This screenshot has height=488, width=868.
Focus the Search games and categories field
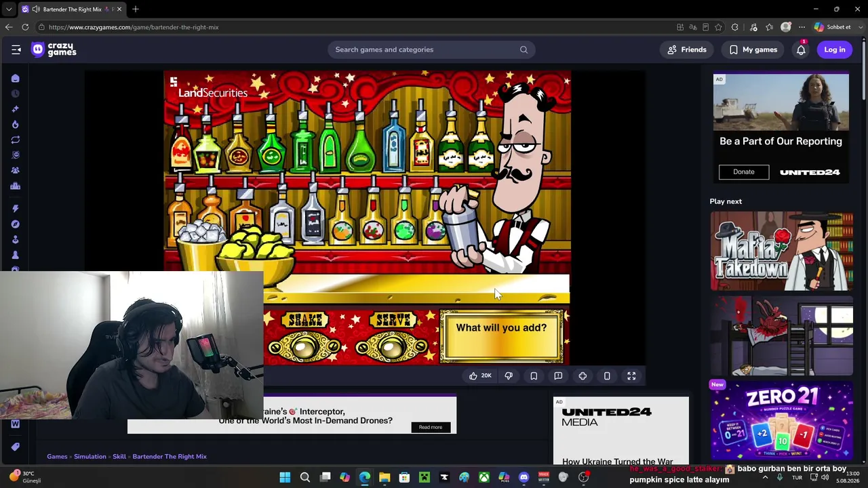[431, 49]
